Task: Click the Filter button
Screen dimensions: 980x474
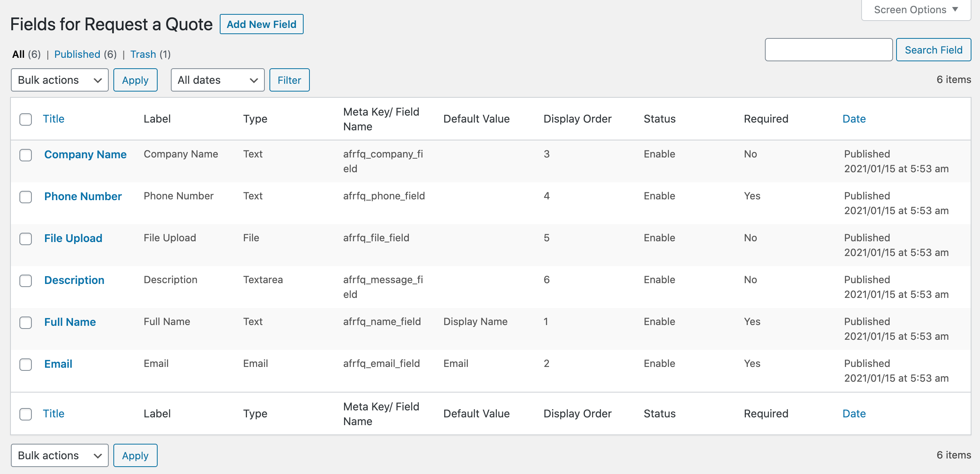Action: [x=289, y=80]
